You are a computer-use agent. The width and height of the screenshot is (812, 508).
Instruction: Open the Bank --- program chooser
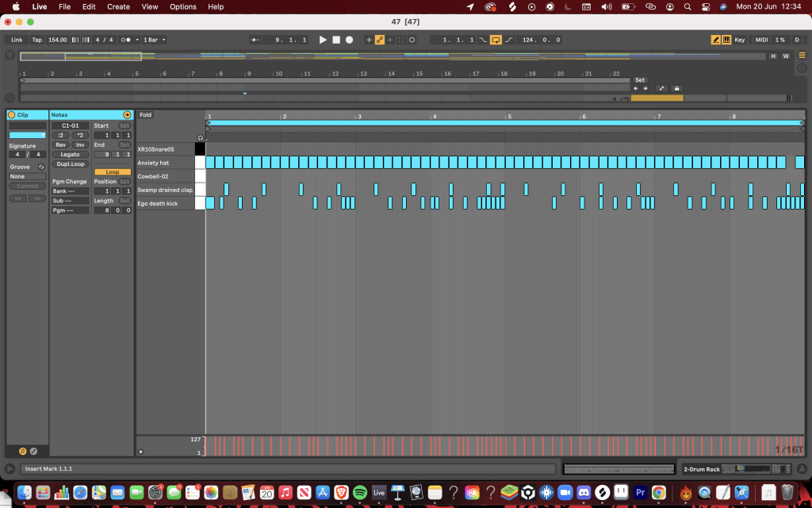pos(71,191)
